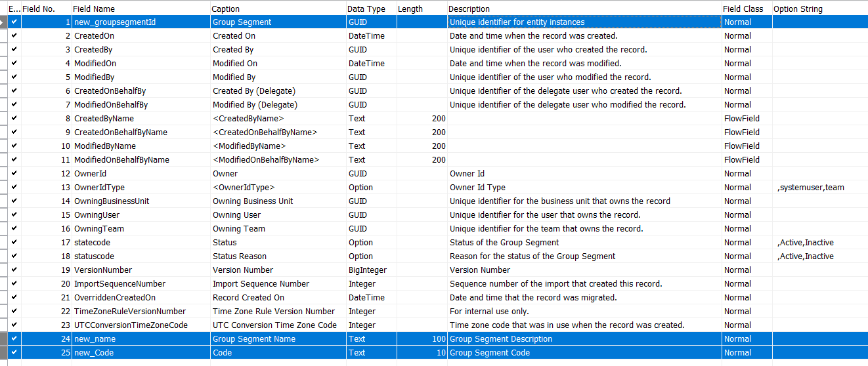Click the OwnerIdType option string cell
Image resolution: width=868 pixels, height=366 pixels.
click(819, 188)
